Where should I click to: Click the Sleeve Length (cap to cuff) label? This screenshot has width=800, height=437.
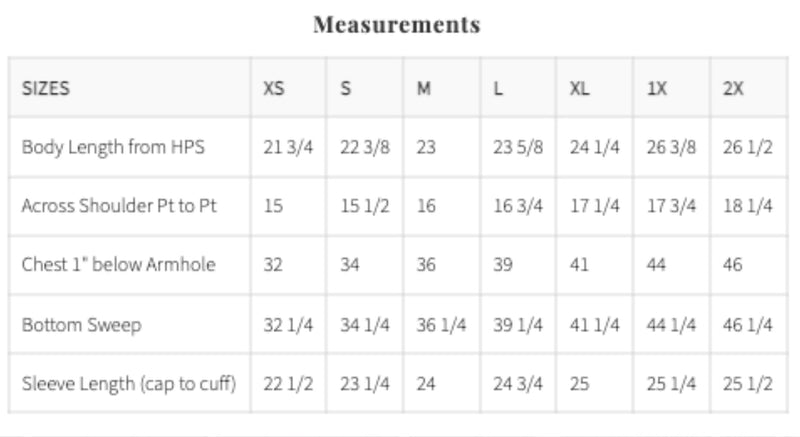click(x=129, y=383)
